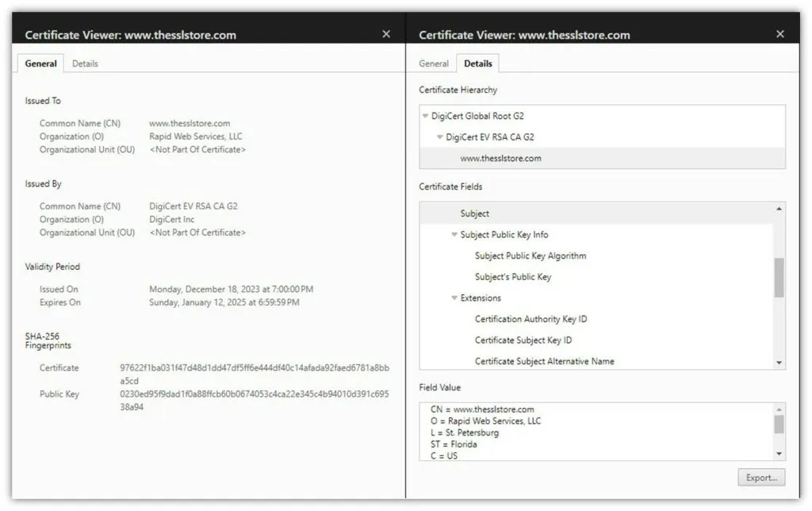Viewport: 812px width, 511px height.
Task: Click the O = Rapid Web Services, LLC line
Action: 486,421
